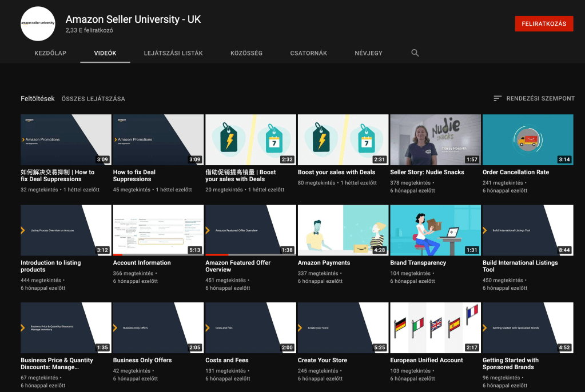Open the Lejátszási listák tab
This screenshot has width=585, height=392.
pyautogui.click(x=173, y=53)
